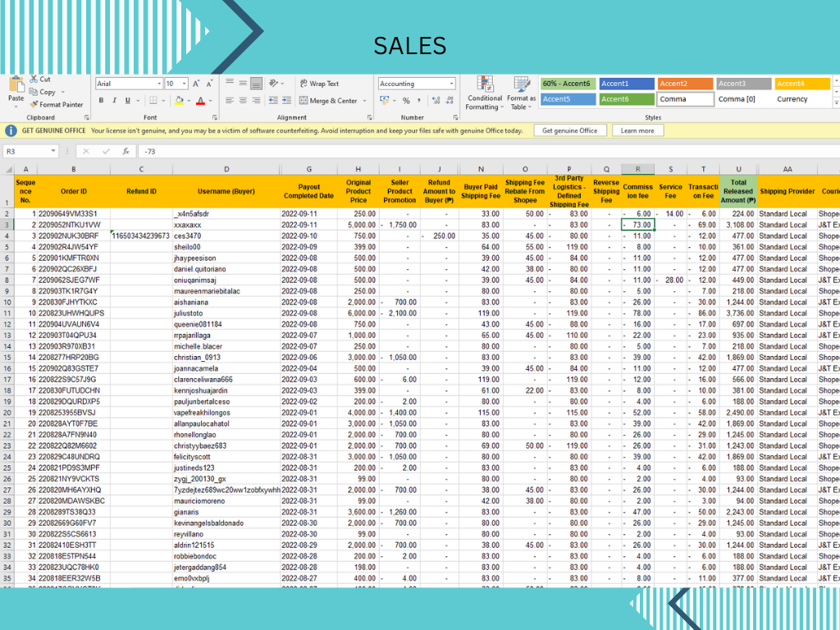Choose the Comma cell style
Viewport: 840px width, 630px height.
coord(685,99)
